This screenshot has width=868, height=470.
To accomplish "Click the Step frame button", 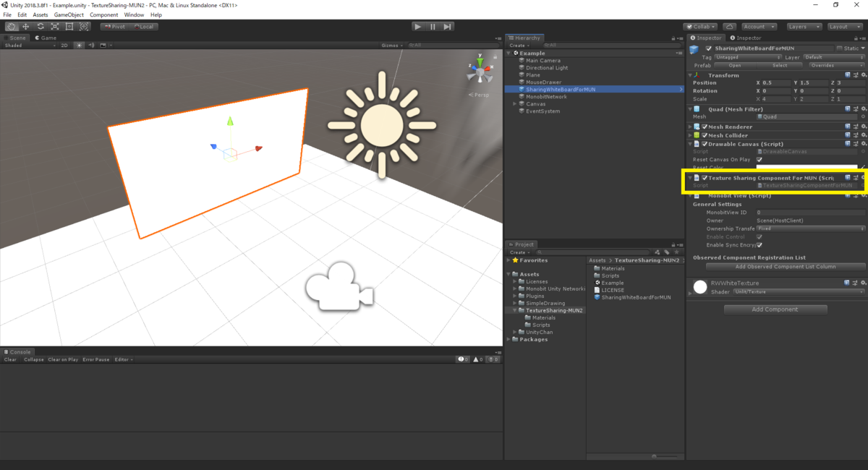I will (x=448, y=26).
